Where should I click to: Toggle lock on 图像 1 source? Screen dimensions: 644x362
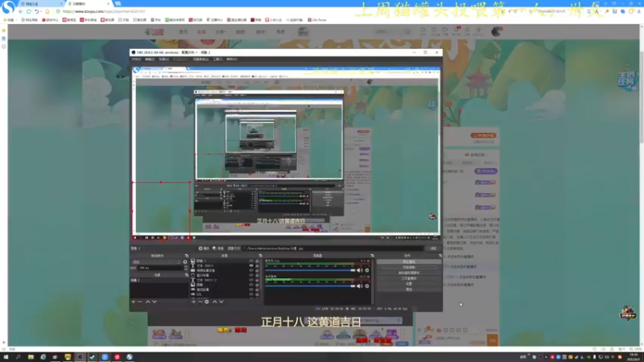pyautogui.click(x=257, y=261)
